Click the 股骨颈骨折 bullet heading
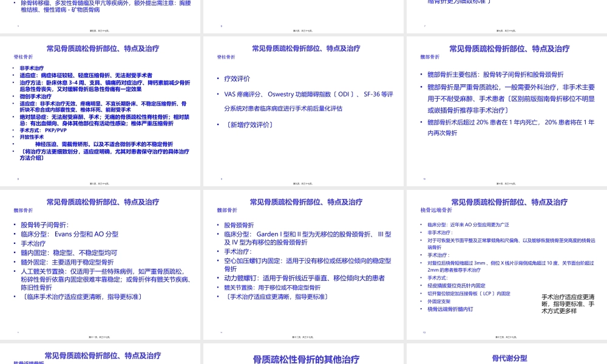The height and width of the screenshot is (364, 607). click(x=239, y=225)
